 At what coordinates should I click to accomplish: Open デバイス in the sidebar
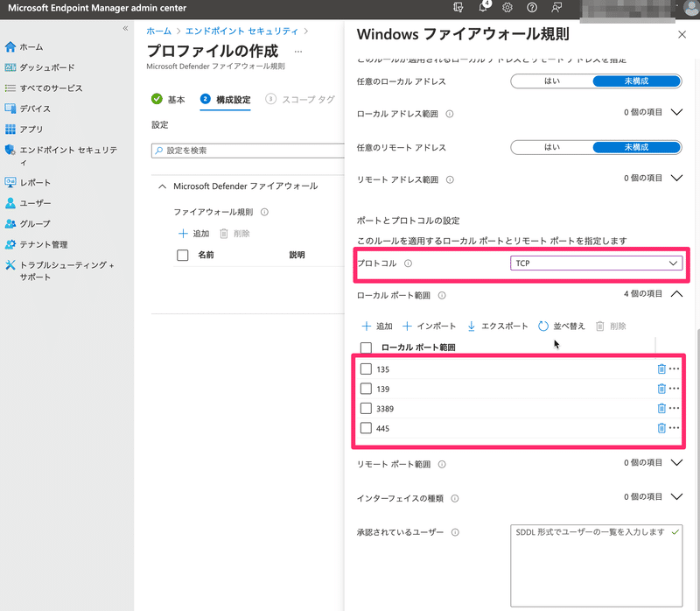(x=28, y=109)
